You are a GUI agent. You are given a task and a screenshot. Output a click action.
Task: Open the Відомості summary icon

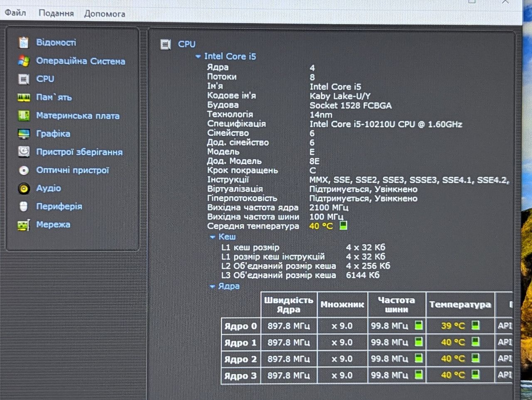point(24,42)
